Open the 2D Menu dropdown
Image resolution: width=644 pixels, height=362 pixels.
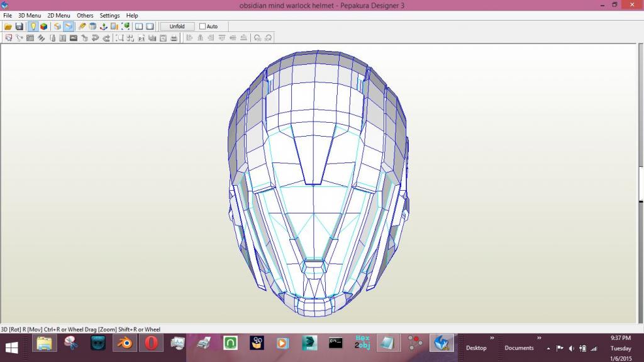58,16
